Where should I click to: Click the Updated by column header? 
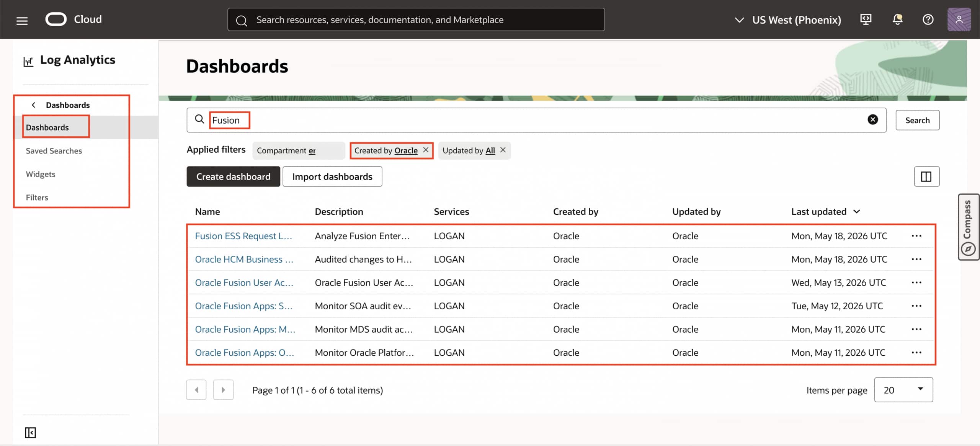pos(696,212)
